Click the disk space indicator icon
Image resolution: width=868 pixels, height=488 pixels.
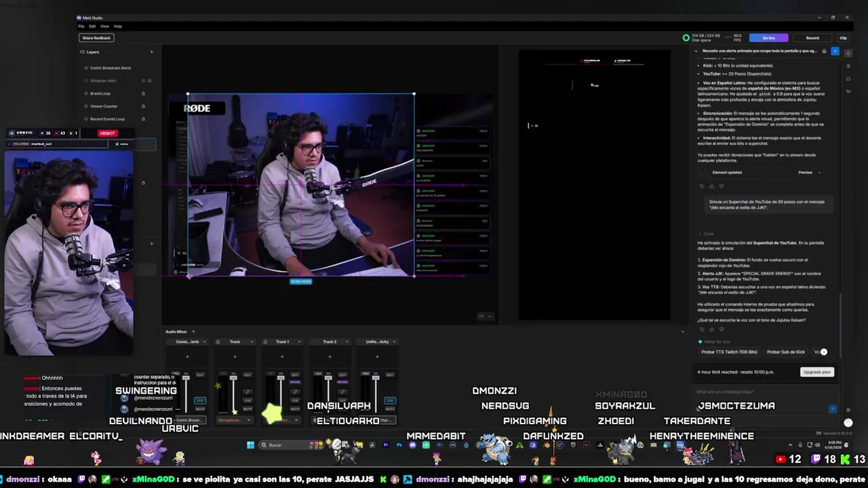pos(686,38)
